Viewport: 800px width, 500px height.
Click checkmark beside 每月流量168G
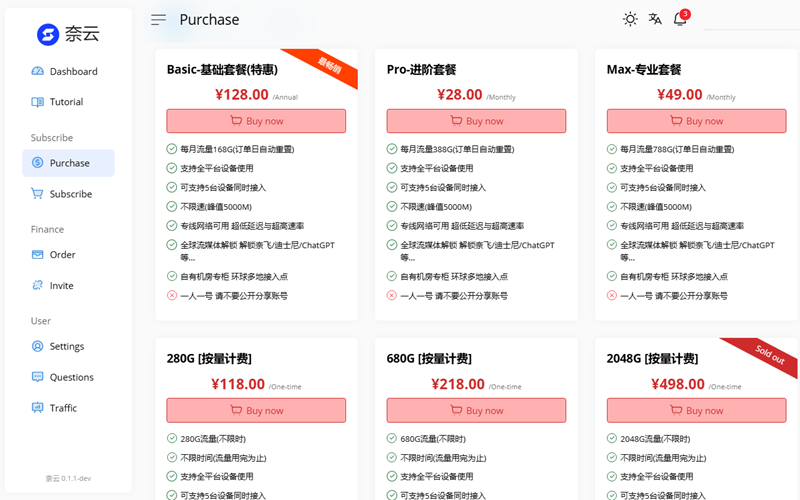[x=172, y=149]
